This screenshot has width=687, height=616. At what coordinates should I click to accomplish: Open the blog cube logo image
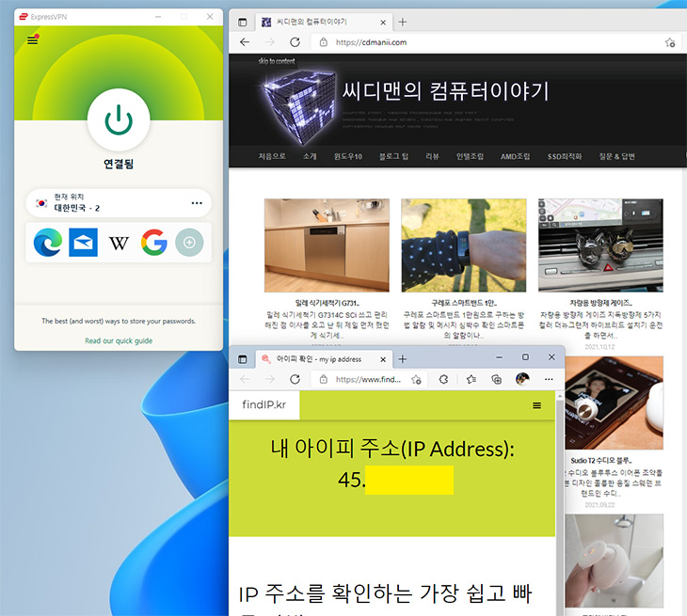299,106
